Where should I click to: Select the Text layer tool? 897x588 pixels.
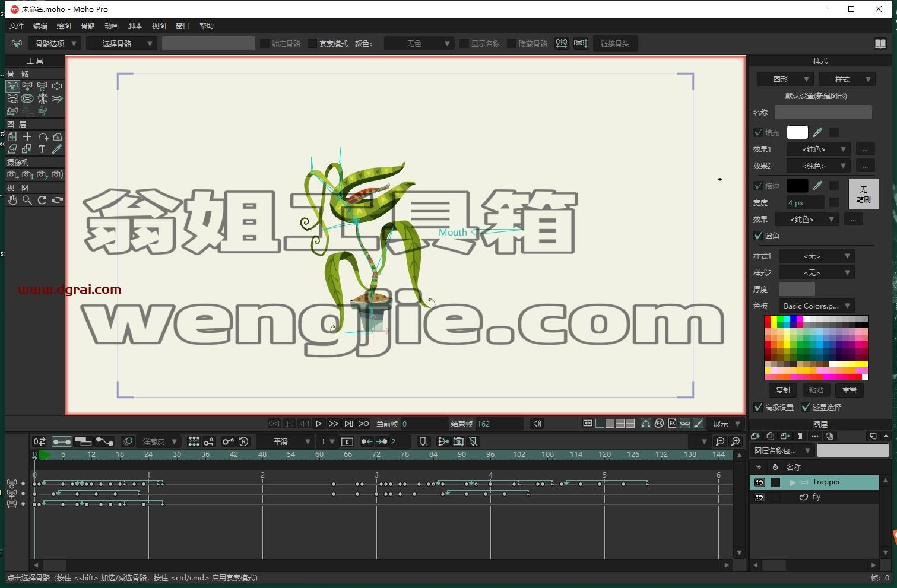[42, 149]
